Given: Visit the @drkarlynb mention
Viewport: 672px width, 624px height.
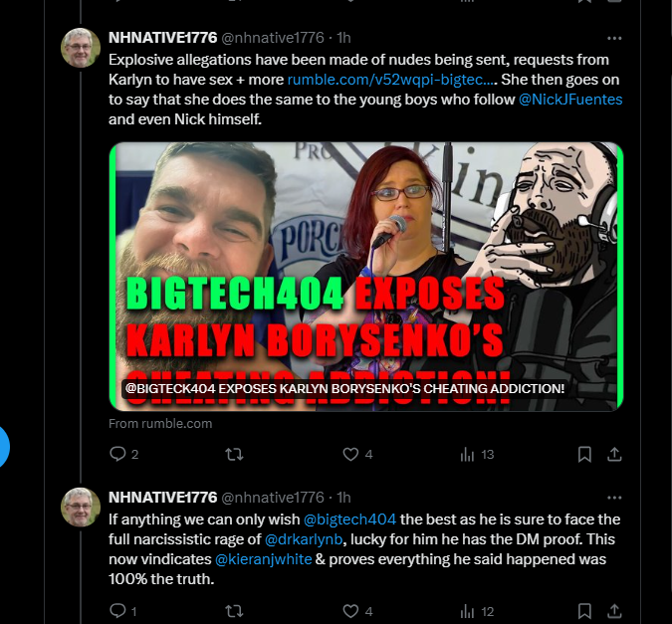Looking at the screenshot, I should tap(304, 539).
